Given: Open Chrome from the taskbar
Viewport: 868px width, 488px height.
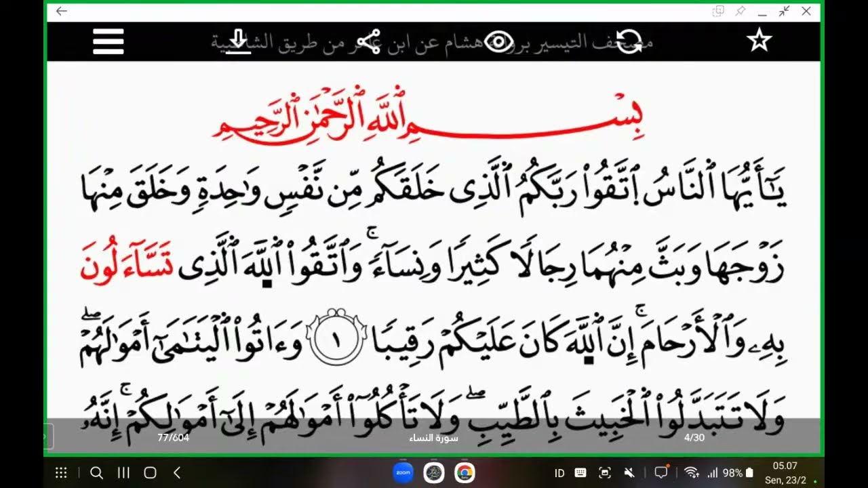Looking at the screenshot, I should pos(465,472).
